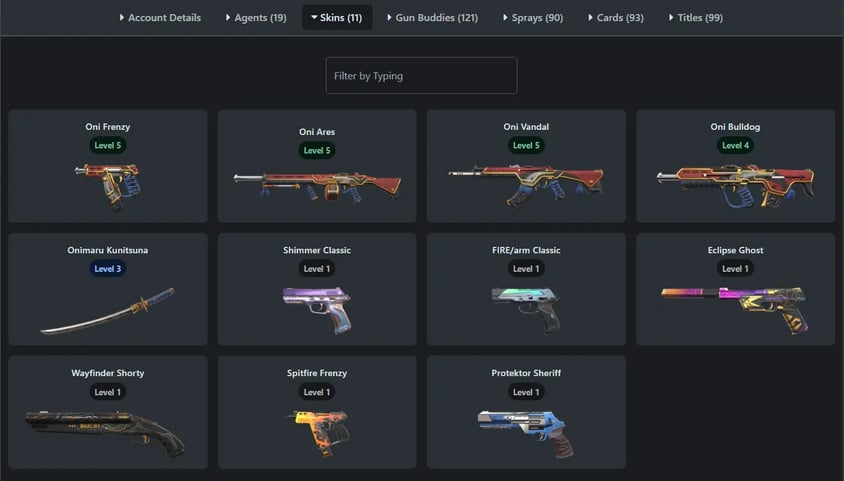
Task: Expand the Agents (19) section
Action: (x=256, y=18)
